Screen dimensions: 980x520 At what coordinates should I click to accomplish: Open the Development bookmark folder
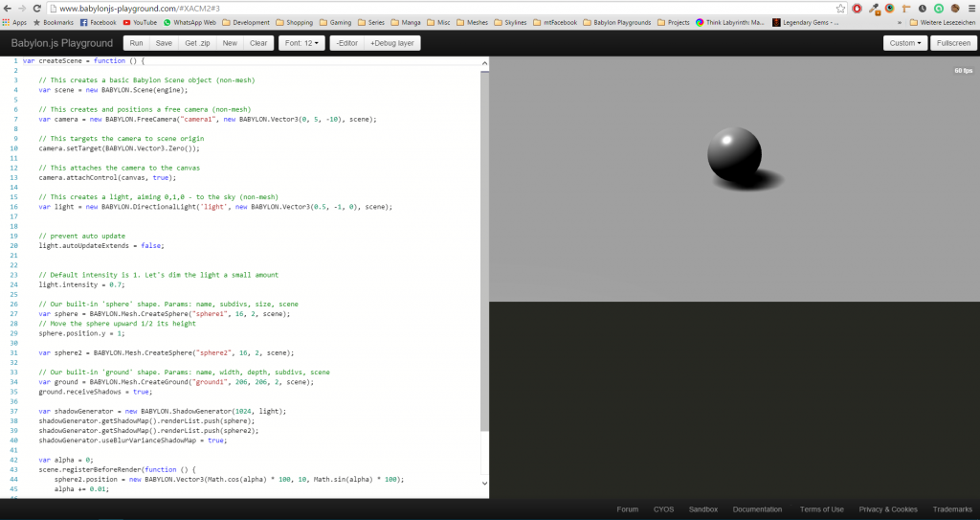click(x=246, y=21)
